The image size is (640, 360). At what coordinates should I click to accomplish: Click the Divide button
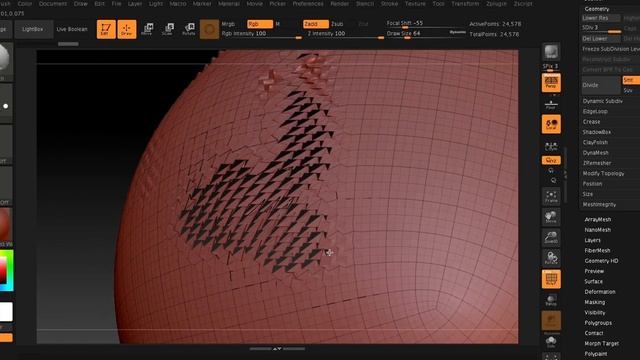[x=601, y=85]
